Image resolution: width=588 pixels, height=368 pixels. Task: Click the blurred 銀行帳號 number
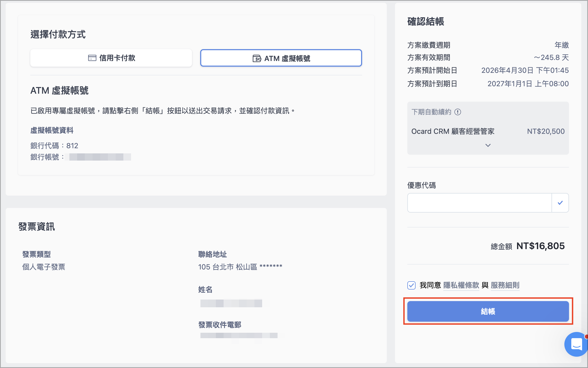pos(98,157)
